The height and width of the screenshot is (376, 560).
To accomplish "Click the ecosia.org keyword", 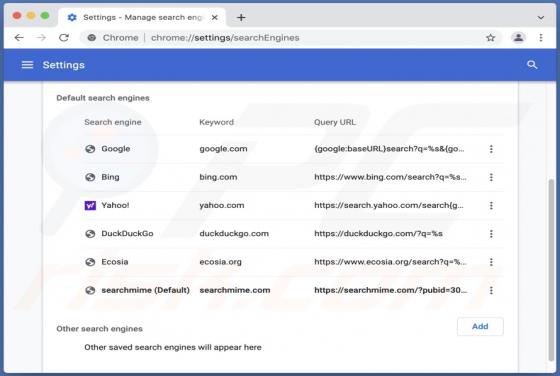I will point(220,261).
